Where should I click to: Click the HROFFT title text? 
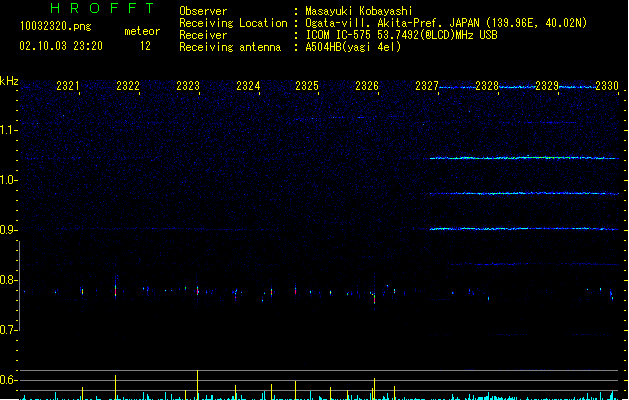coord(102,8)
